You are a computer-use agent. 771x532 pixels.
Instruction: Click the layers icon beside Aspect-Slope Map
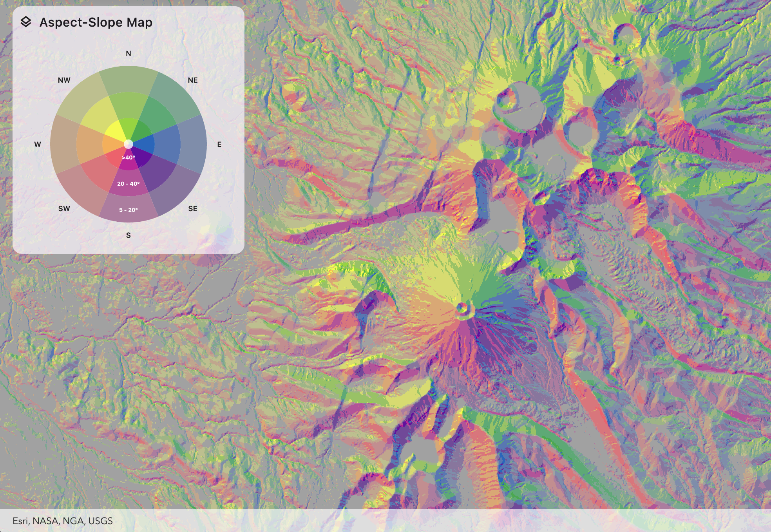pyautogui.click(x=26, y=22)
